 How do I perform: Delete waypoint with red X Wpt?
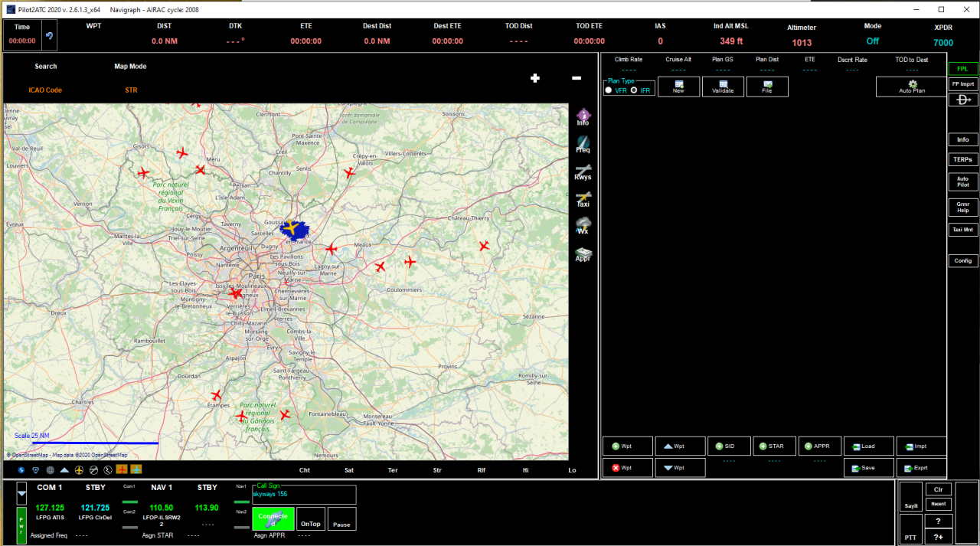click(x=628, y=467)
